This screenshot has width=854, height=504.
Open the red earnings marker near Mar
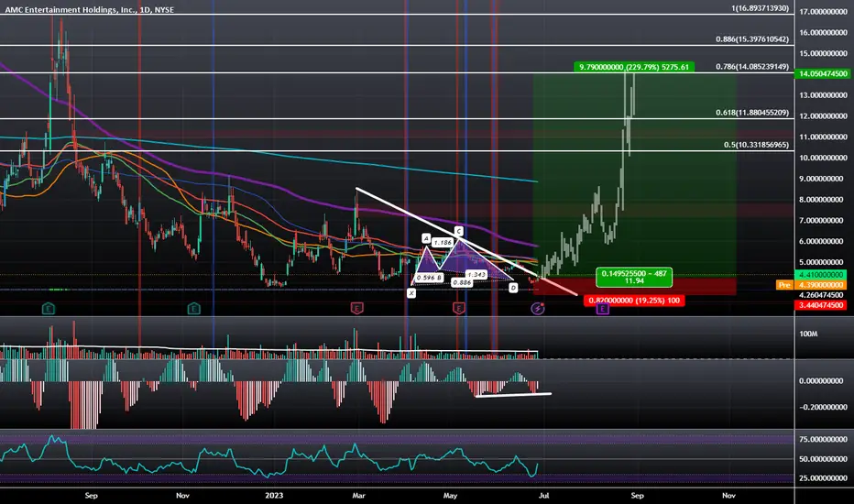tap(356, 309)
